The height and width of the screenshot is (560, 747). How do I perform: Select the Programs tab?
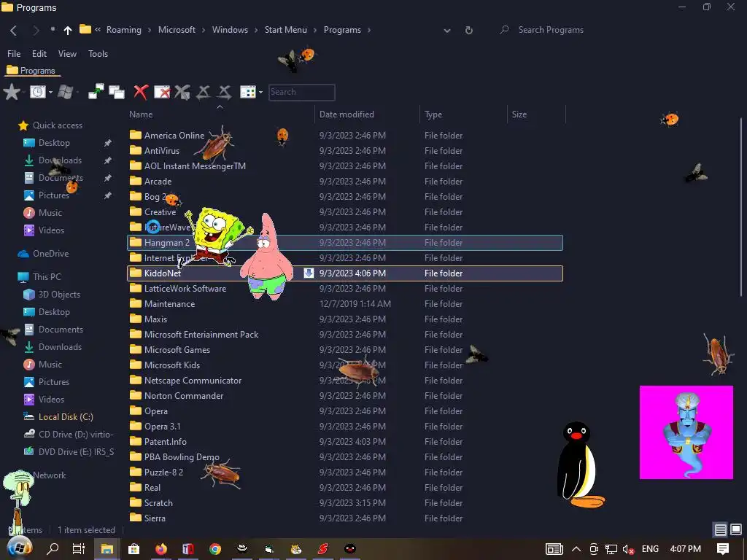[33, 71]
